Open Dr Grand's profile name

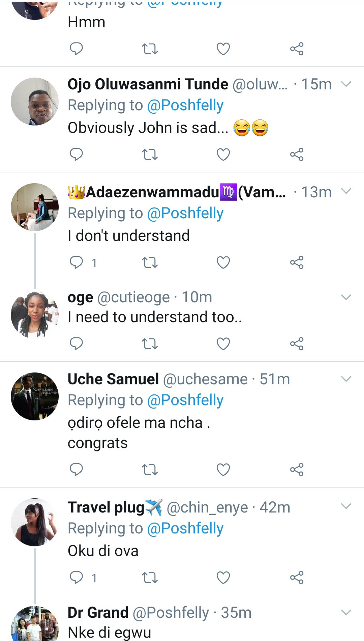98,613
